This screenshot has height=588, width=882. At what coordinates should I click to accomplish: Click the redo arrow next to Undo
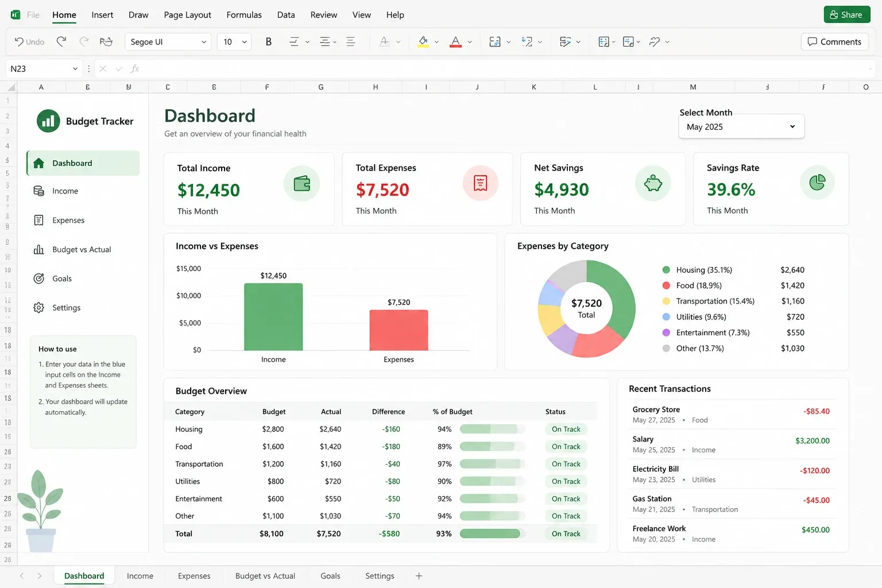click(61, 41)
